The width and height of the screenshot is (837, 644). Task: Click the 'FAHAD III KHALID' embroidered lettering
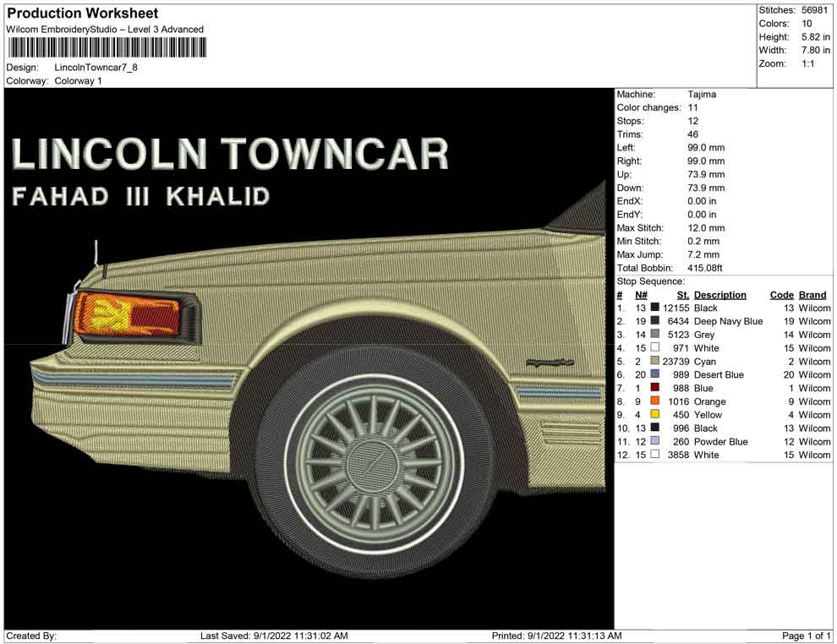click(141, 196)
